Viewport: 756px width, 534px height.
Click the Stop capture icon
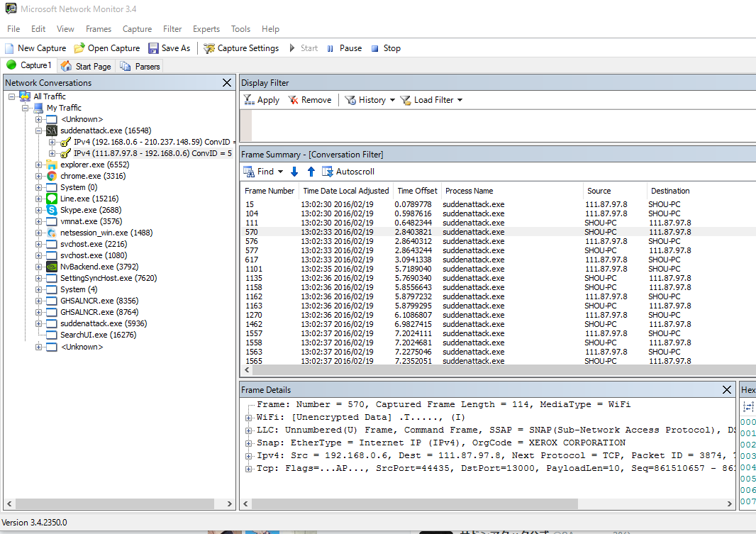point(374,48)
